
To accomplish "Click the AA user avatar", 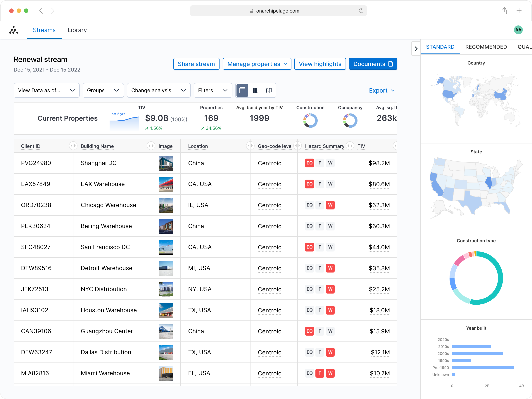I will (x=518, y=30).
